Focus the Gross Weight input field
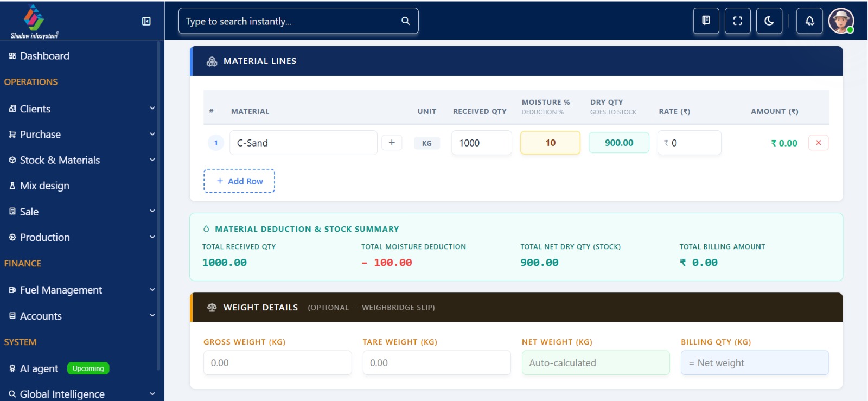This screenshot has width=868, height=401. tap(277, 362)
